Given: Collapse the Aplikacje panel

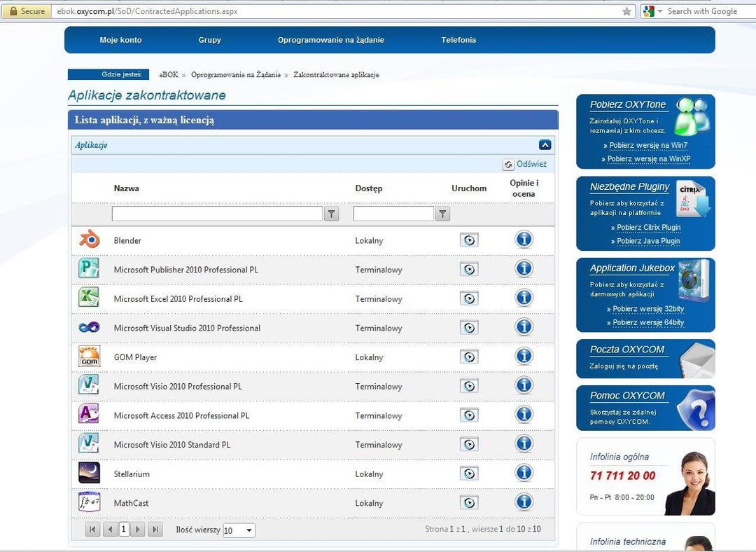Looking at the screenshot, I should (x=545, y=145).
